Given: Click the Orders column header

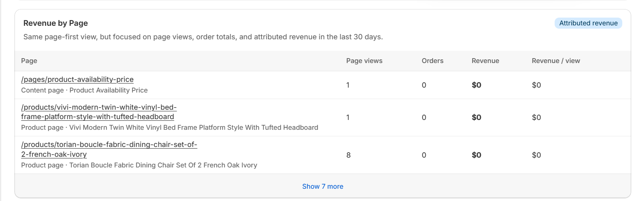Looking at the screenshot, I should pos(432,61).
